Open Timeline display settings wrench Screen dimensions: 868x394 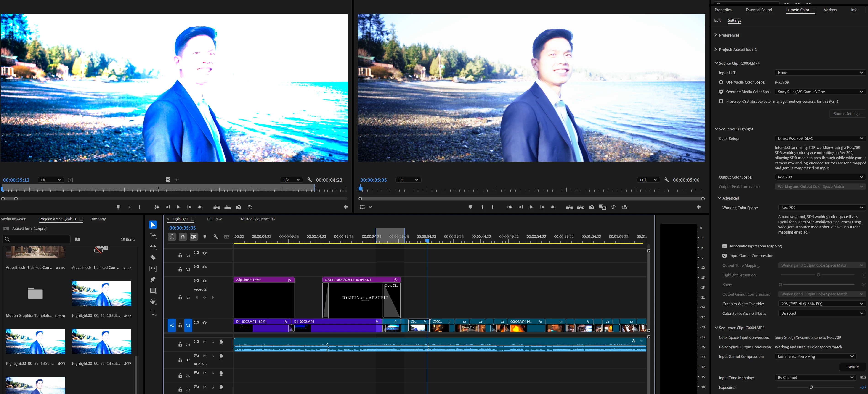(216, 237)
